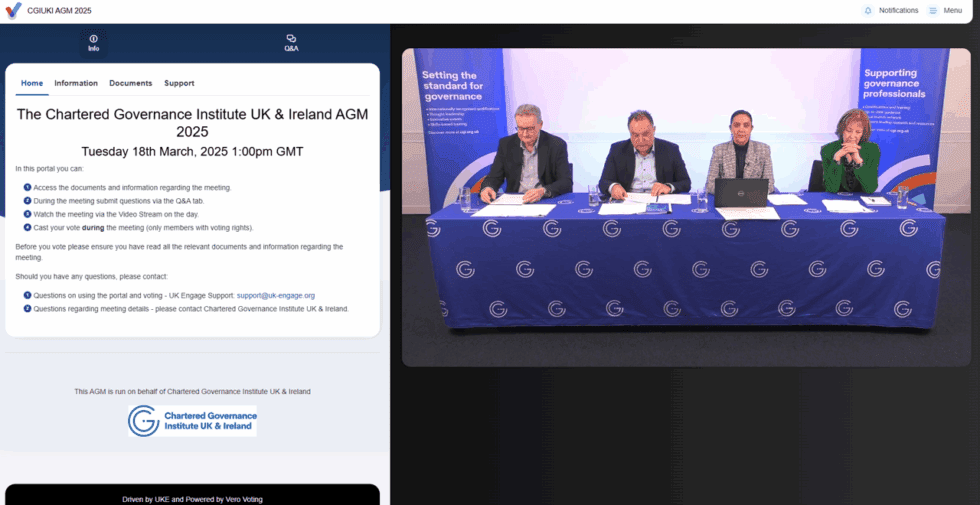Image resolution: width=980 pixels, height=505 pixels.
Task: Click the Chartered Governance Institute logo
Action: (192, 421)
